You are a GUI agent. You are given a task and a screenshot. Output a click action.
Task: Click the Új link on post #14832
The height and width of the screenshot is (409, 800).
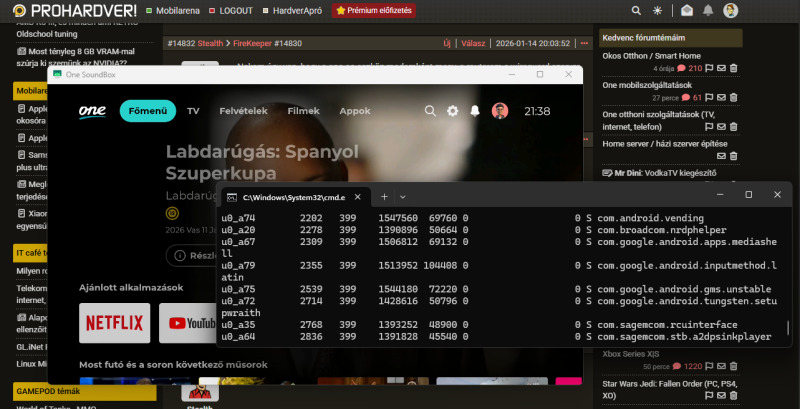click(447, 43)
